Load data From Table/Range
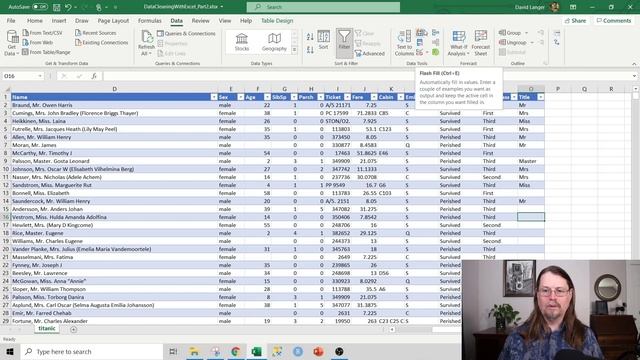 coord(46,52)
